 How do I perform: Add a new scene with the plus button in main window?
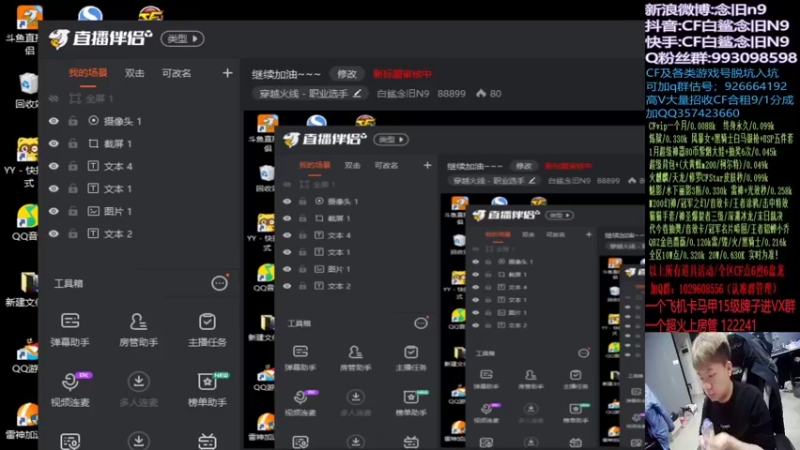pyautogui.click(x=228, y=73)
